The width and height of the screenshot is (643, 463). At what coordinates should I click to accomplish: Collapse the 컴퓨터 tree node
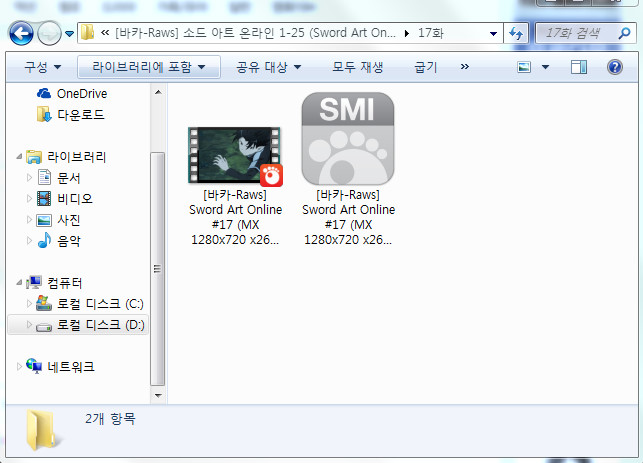point(19,282)
